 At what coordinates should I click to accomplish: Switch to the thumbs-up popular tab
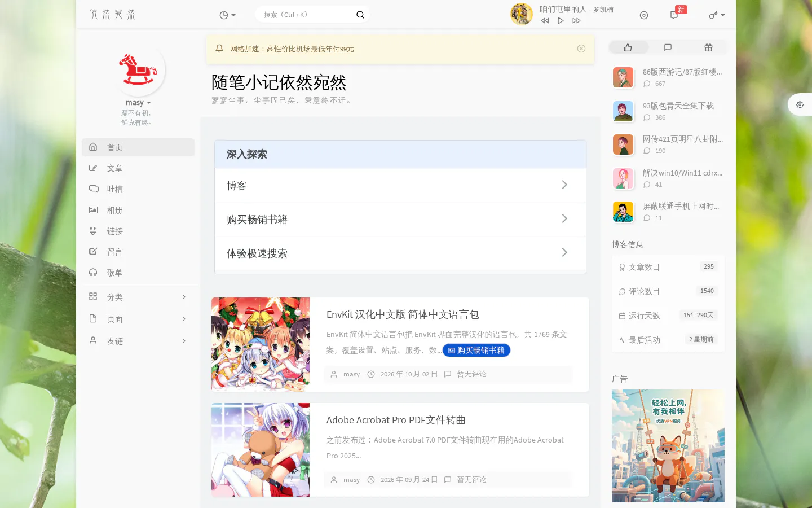[x=628, y=47]
